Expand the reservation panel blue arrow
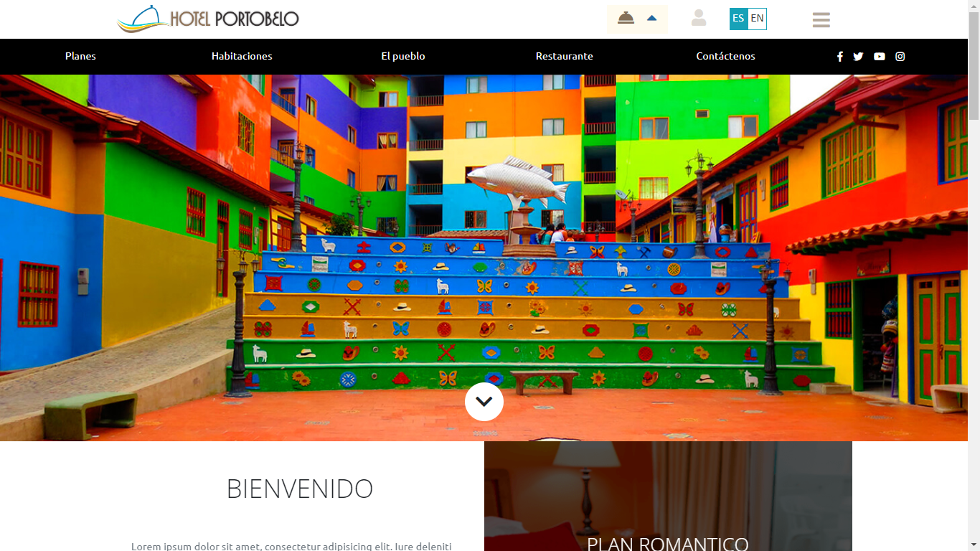The width and height of the screenshot is (980, 551). (x=652, y=19)
